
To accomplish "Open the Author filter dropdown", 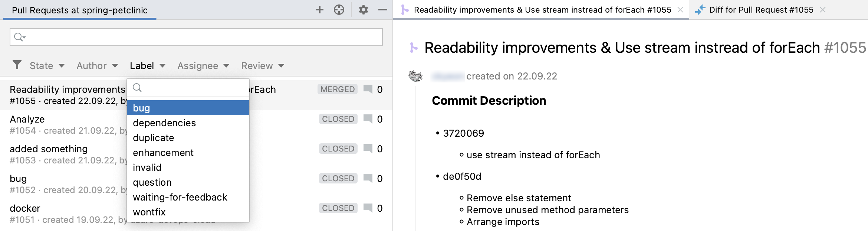I will tap(97, 66).
